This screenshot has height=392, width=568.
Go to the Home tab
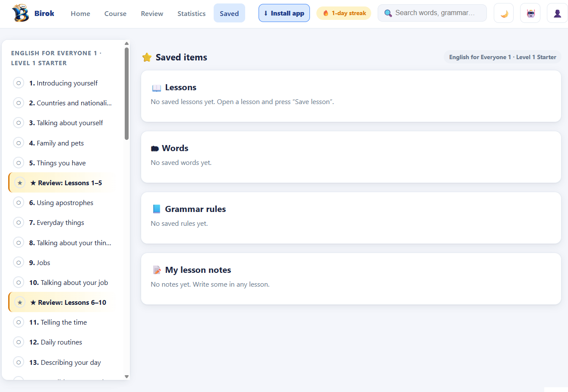point(80,13)
